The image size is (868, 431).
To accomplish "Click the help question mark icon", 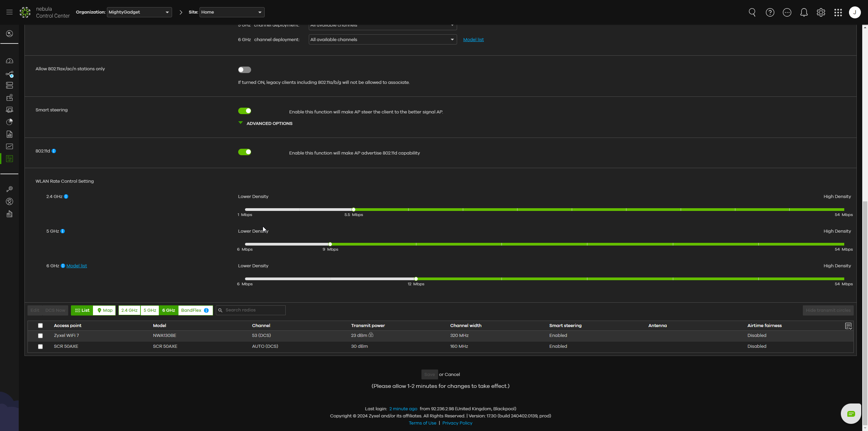I will pos(770,13).
